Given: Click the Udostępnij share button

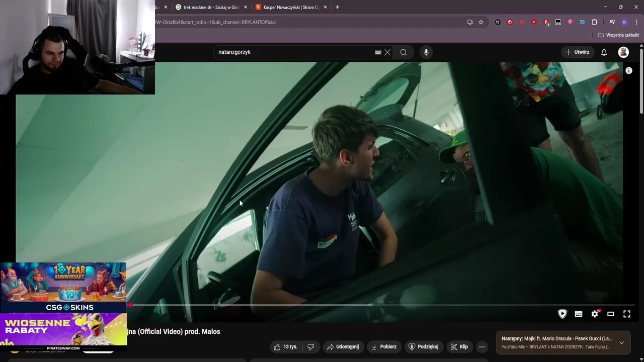Looking at the screenshot, I should pos(343,347).
